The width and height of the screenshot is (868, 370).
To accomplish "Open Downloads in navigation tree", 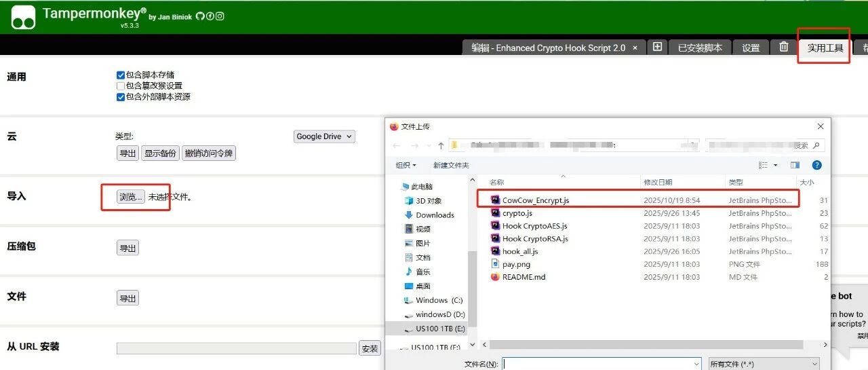I will (x=429, y=215).
